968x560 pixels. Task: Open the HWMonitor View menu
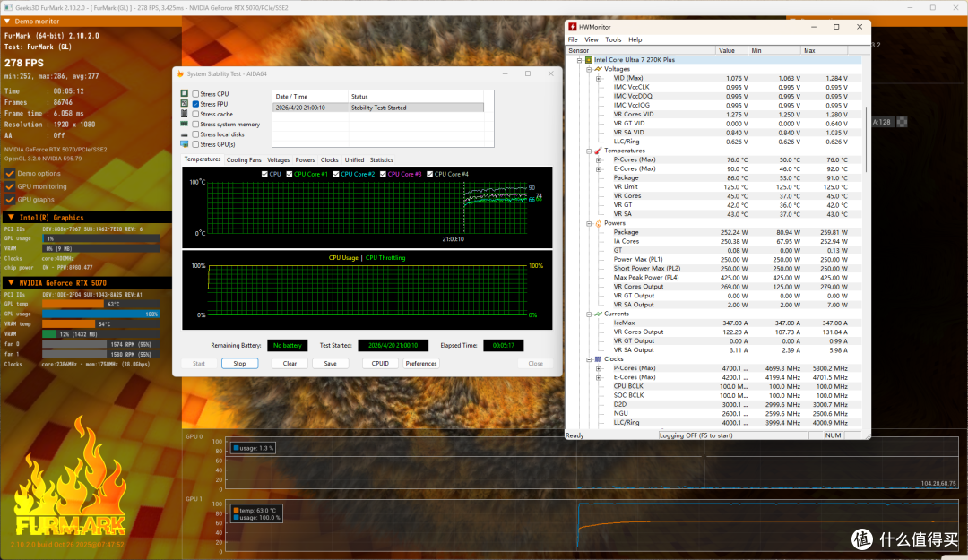click(x=592, y=39)
